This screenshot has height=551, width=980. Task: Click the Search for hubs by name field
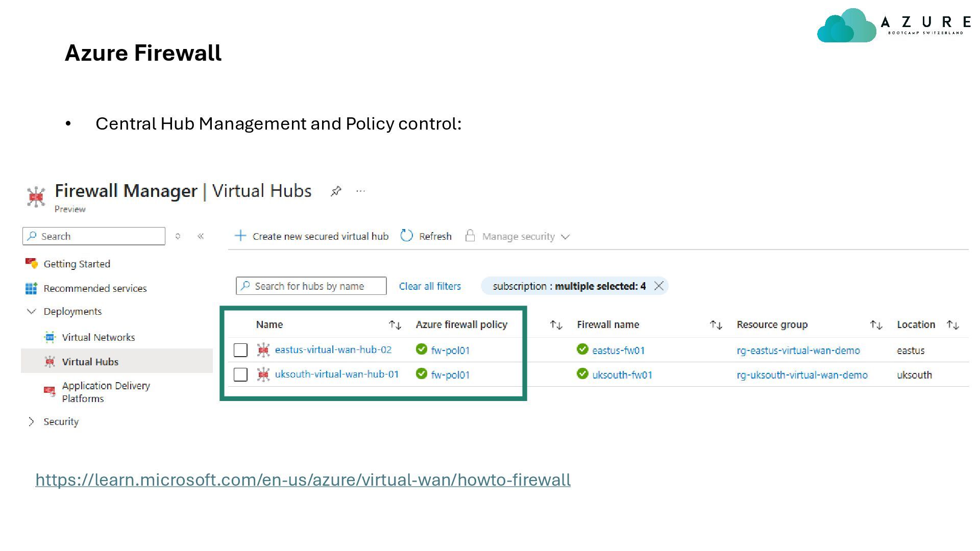(x=311, y=286)
